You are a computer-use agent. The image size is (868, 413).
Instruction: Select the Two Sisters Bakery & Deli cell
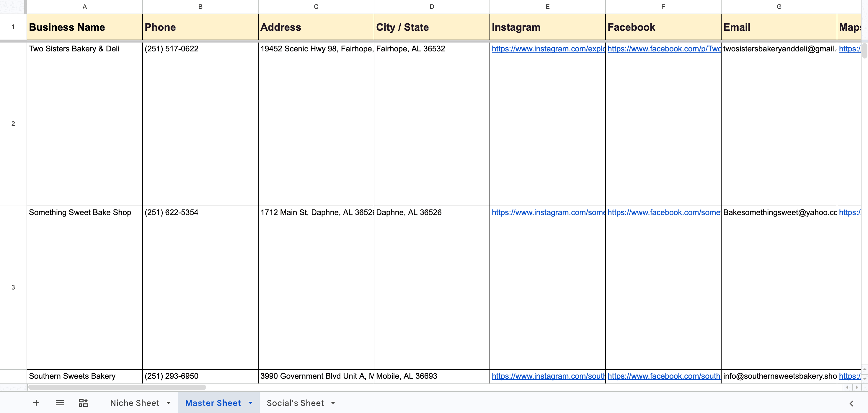coord(84,124)
